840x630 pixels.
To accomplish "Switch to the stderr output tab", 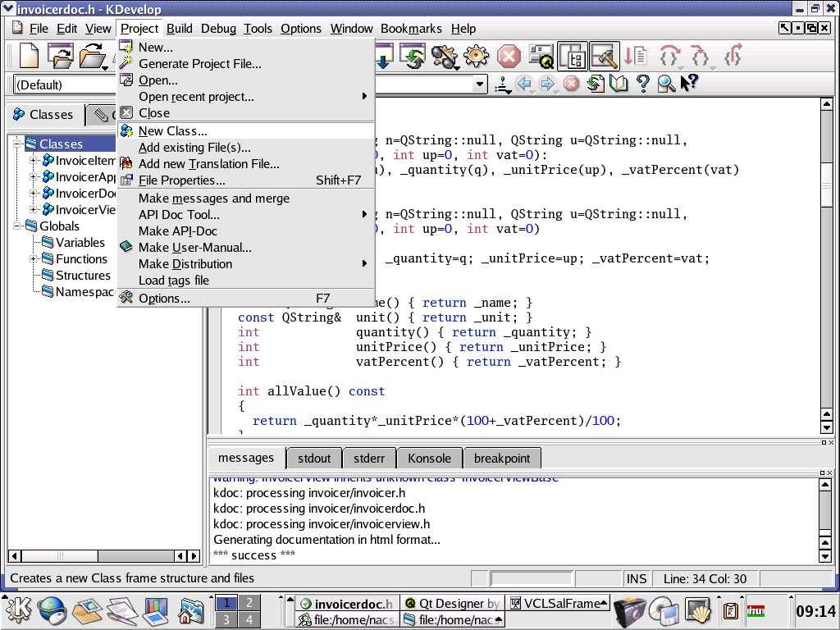I will tap(369, 458).
